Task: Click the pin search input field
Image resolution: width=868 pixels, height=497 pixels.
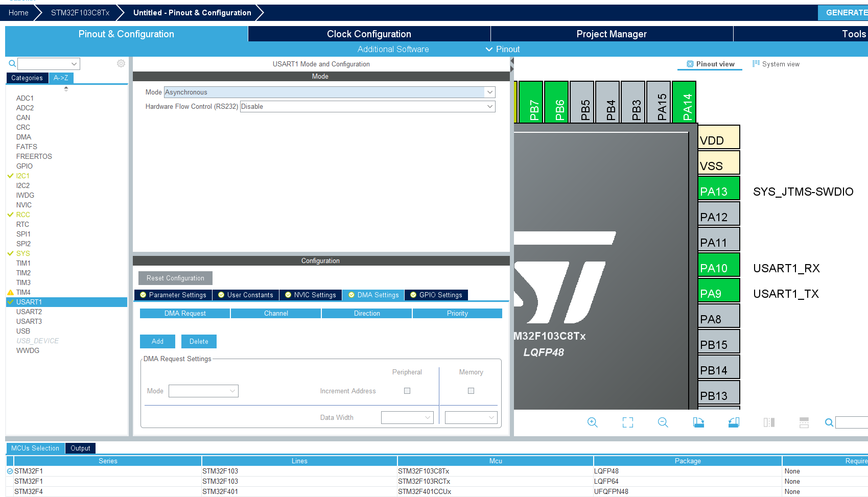Action: click(852, 422)
